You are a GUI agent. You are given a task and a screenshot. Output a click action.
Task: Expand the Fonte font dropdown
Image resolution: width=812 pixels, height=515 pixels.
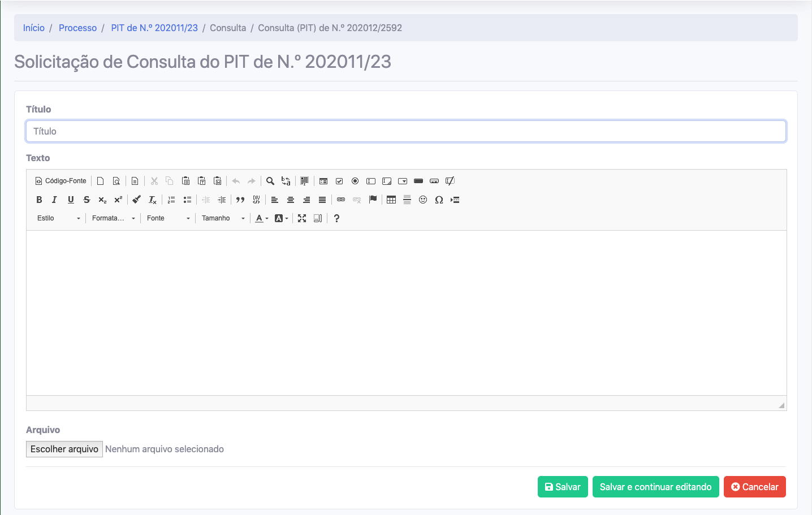pos(169,218)
